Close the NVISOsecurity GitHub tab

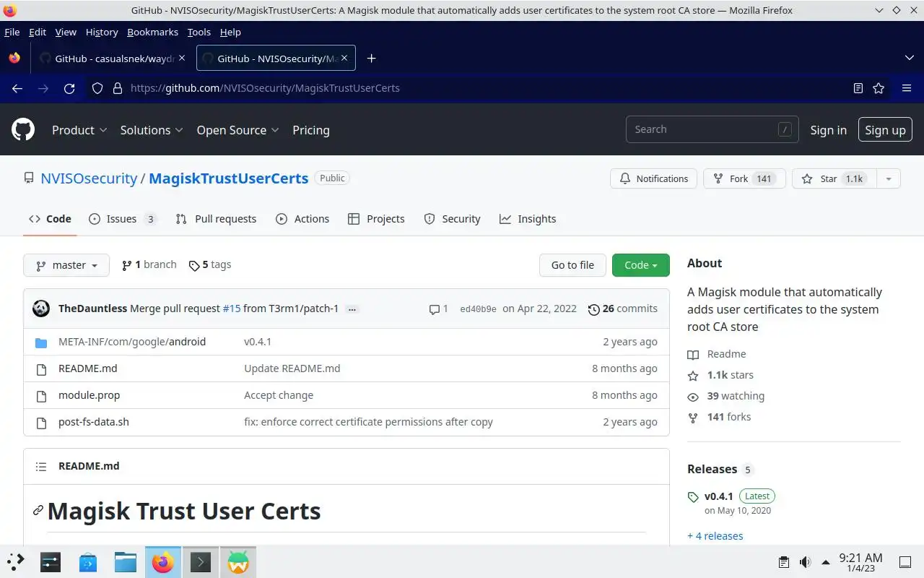[x=345, y=59]
